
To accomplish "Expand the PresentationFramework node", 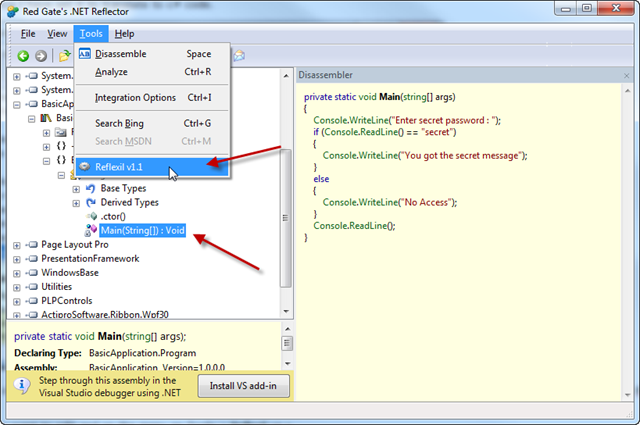I will pyautogui.click(x=17, y=259).
